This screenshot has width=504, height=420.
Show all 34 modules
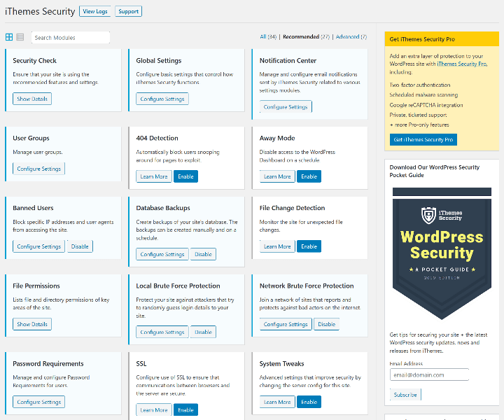[x=267, y=36]
